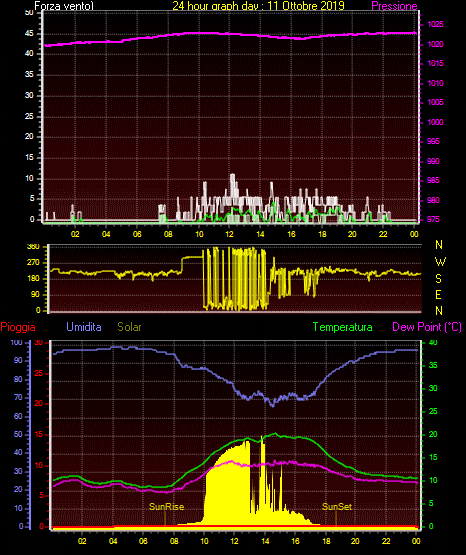This screenshot has width=466, height=555.
Task: Click the Temperatura legend label
Action: 343,327
